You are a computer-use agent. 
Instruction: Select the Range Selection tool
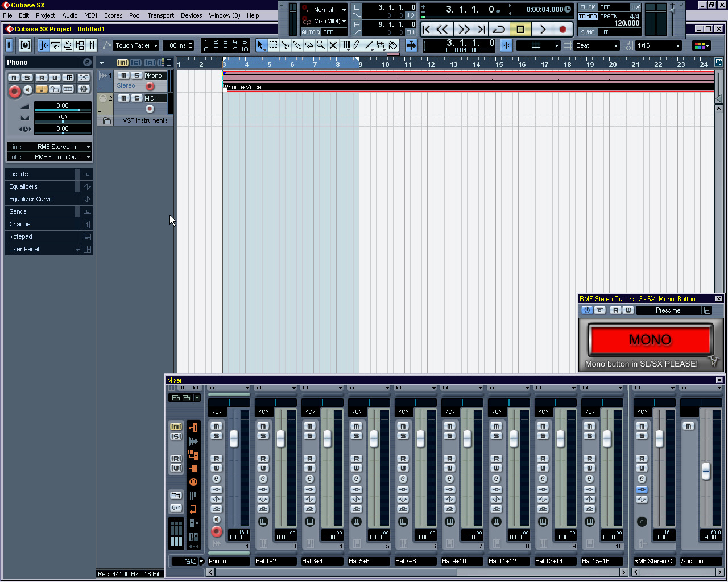[x=273, y=45]
